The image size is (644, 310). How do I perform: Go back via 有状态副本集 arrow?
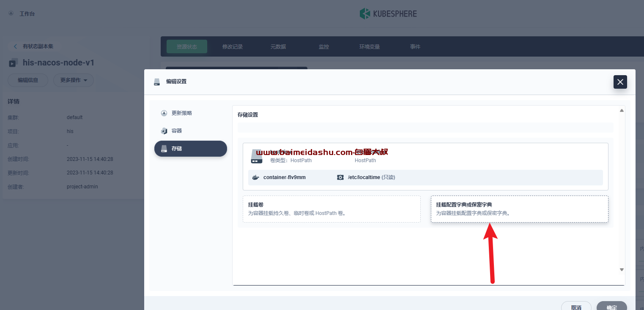(x=15, y=46)
